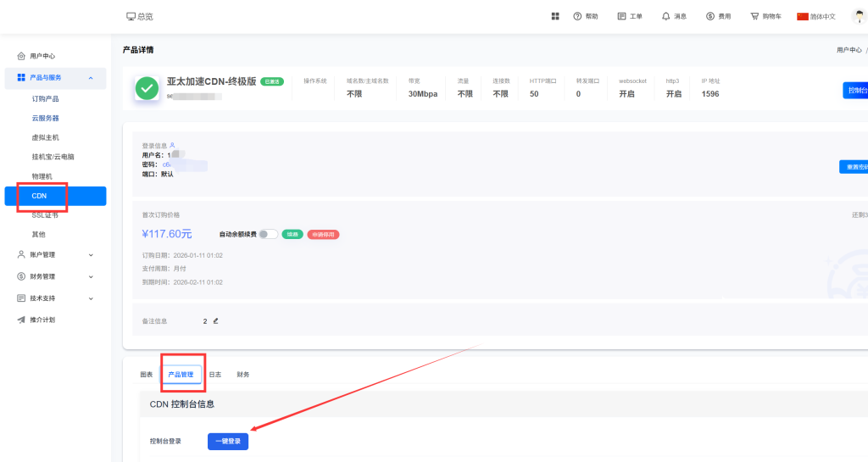The width and height of the screenshot is (868, 462).
Task: Open 物理机 in sidebar
Action: click(42, 176)
